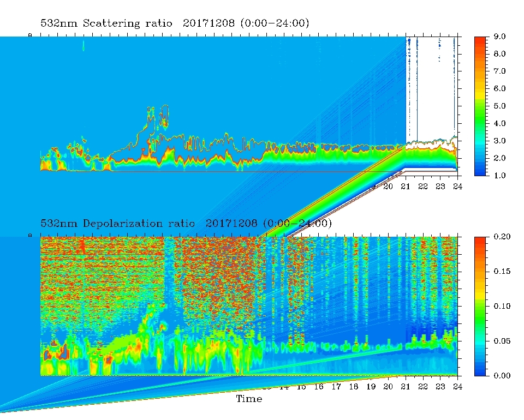This screenshot has width=524, height=420.
Task: Click the 1.0 colorbar label
Action: pyautogui.click(x=499, y=175)
